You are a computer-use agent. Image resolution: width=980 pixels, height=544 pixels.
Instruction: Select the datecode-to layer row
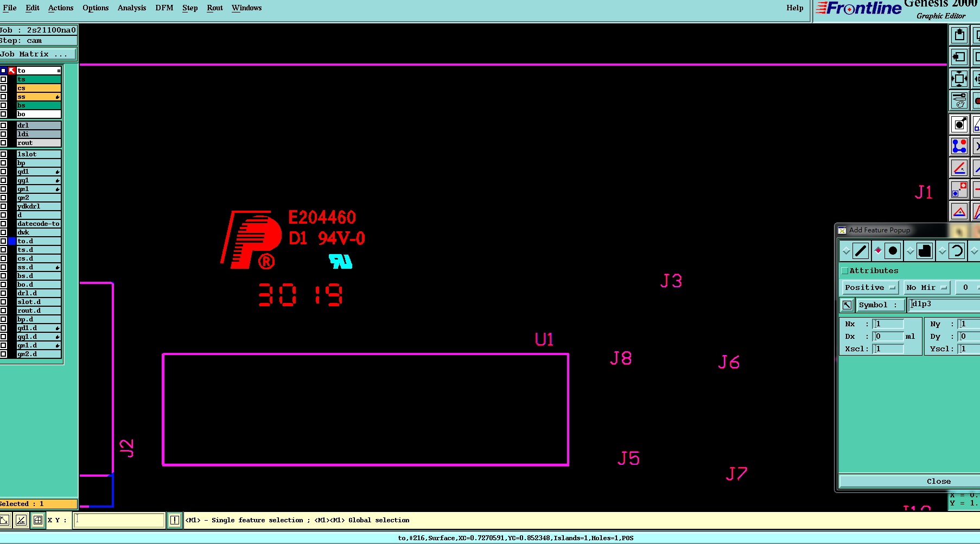coord(39,224)
